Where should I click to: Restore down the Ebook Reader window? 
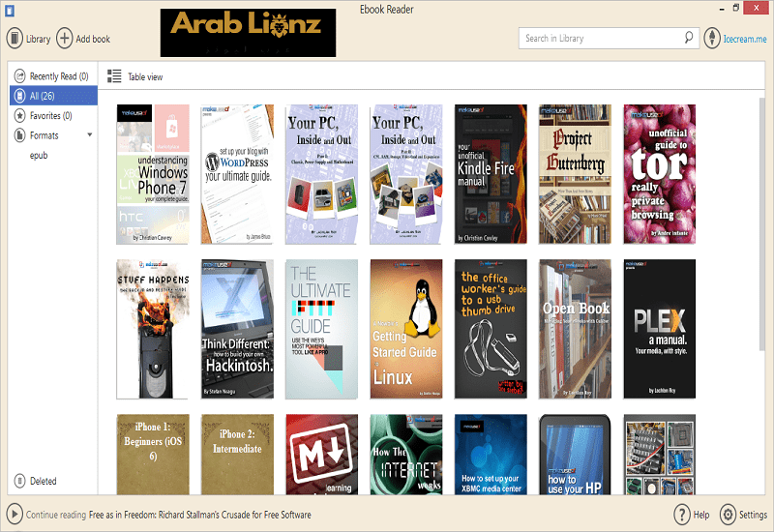point(735,8)
